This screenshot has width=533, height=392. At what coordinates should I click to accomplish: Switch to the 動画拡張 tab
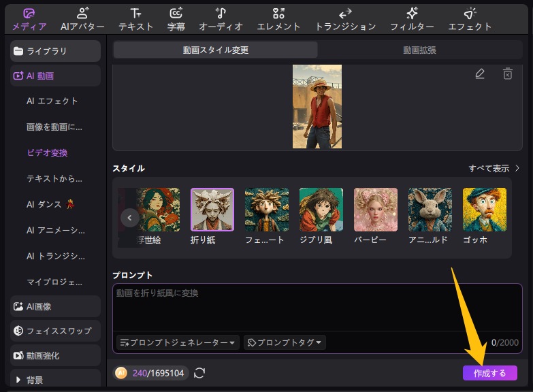(419, 50)
